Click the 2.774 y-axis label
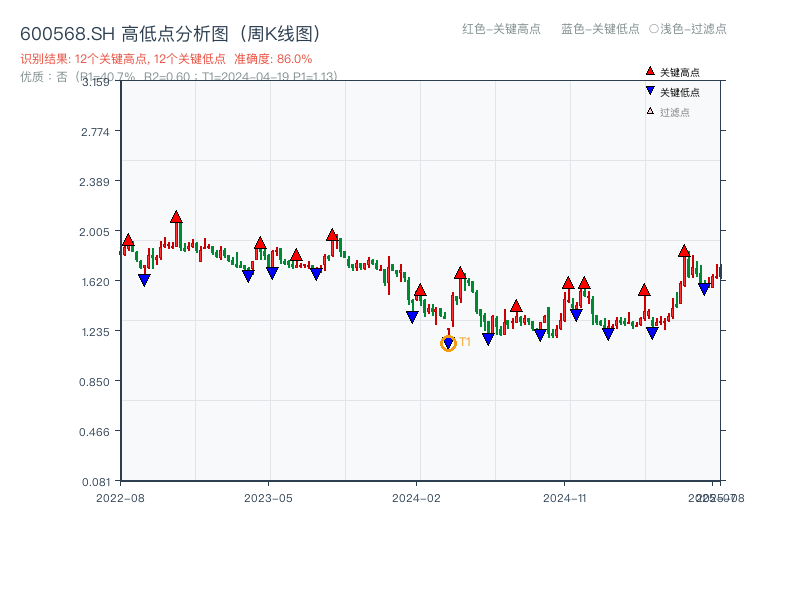The height and width of the screenshot is (600, 800). point(95,132)
